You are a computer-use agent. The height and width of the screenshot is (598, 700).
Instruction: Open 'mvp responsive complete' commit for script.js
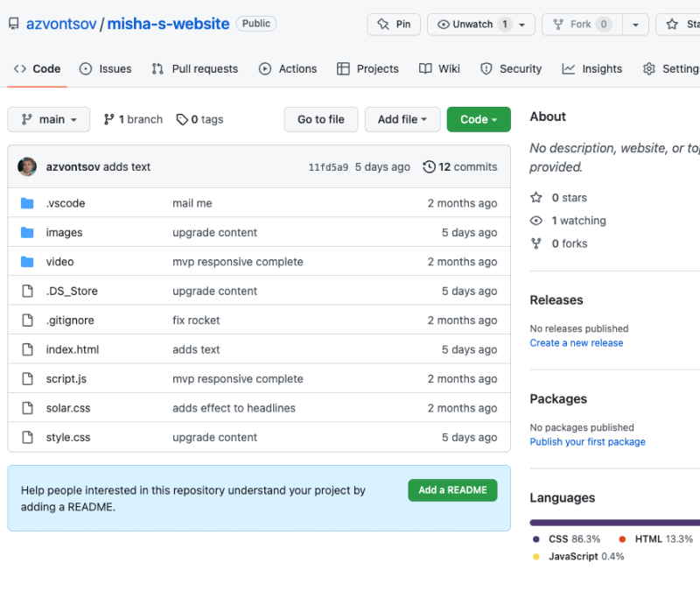point(237,379)
